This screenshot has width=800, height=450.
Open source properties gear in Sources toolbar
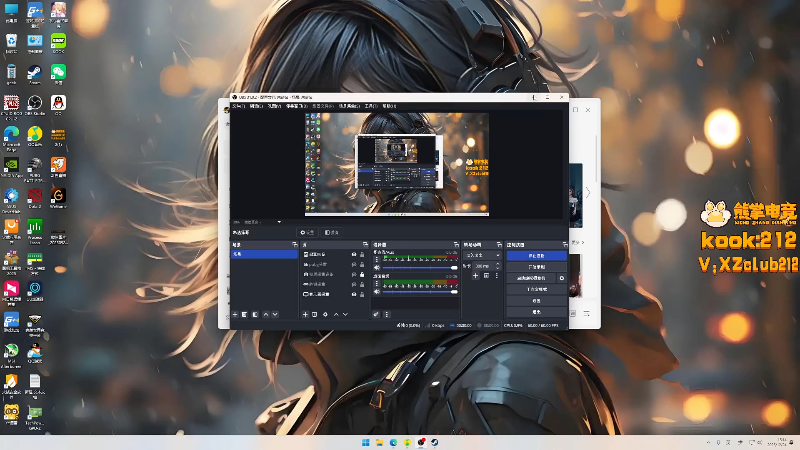coord(326,315)
